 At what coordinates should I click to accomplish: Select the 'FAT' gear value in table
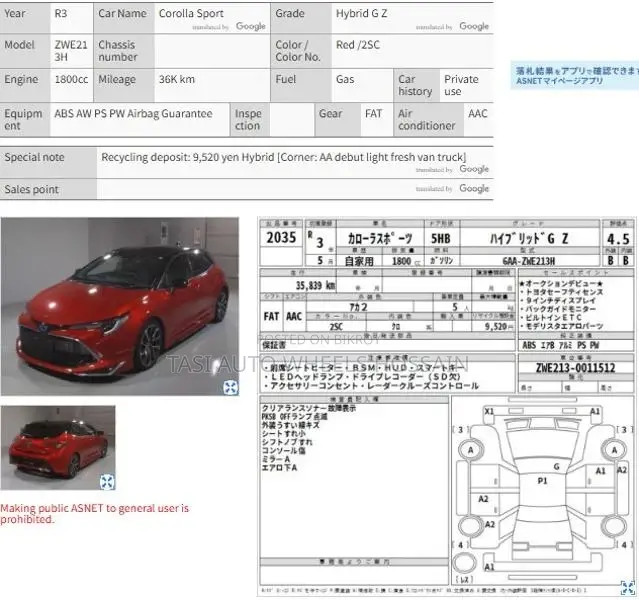pos(373,114)
